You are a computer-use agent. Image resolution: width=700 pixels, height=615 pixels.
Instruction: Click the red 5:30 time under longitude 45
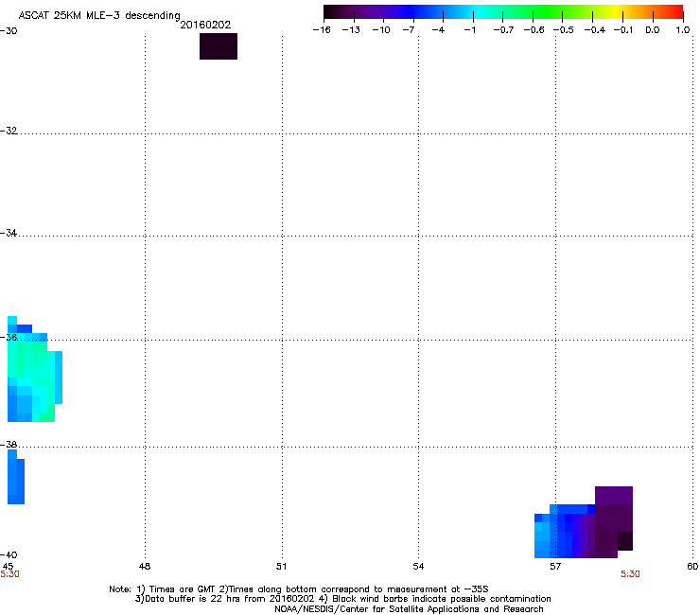[9, 574]
